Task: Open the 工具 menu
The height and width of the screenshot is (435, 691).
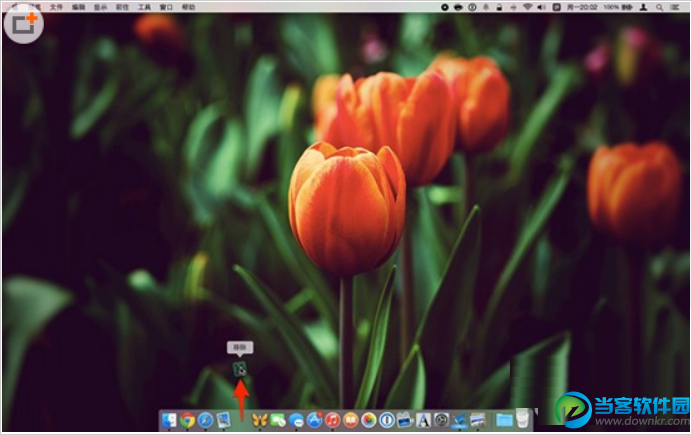Action: [x=144, y=7]
